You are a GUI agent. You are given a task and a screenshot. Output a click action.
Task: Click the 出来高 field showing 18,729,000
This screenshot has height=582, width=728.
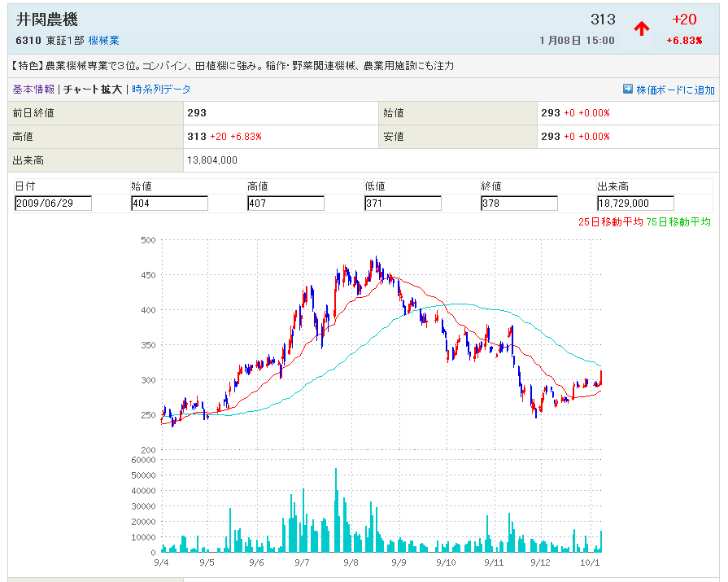635,203
